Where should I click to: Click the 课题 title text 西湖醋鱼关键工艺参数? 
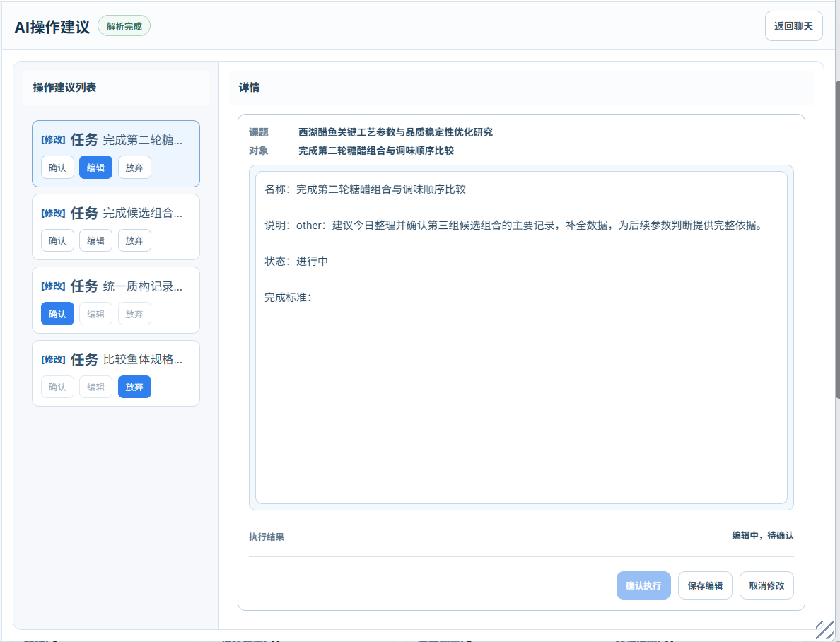[395, 132]
